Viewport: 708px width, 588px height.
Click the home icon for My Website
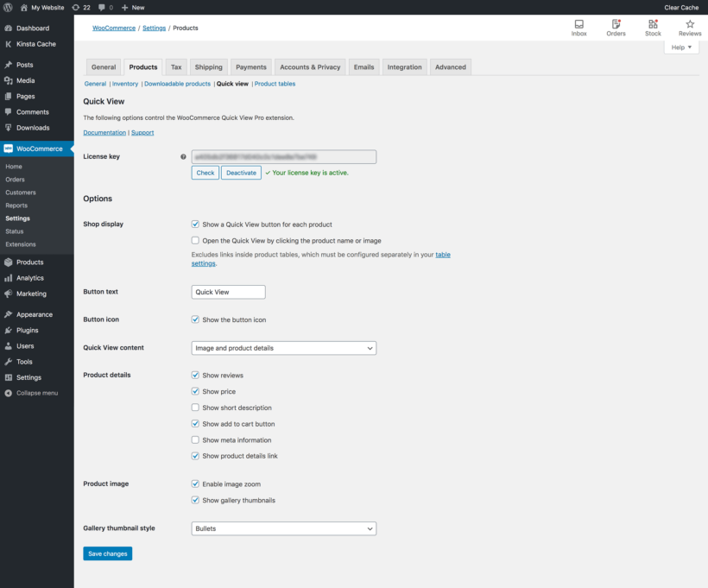click(24, 8)
